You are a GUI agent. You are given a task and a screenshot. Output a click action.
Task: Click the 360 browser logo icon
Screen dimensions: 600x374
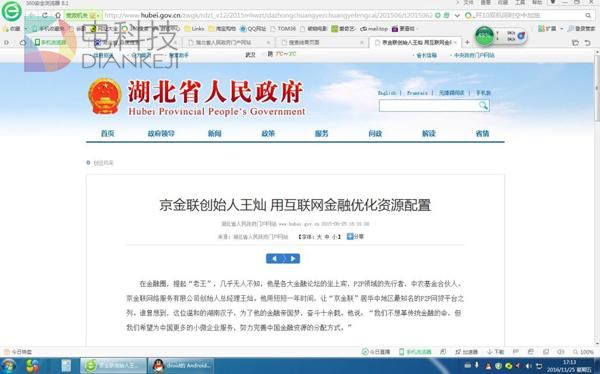(x=11, y=11)
